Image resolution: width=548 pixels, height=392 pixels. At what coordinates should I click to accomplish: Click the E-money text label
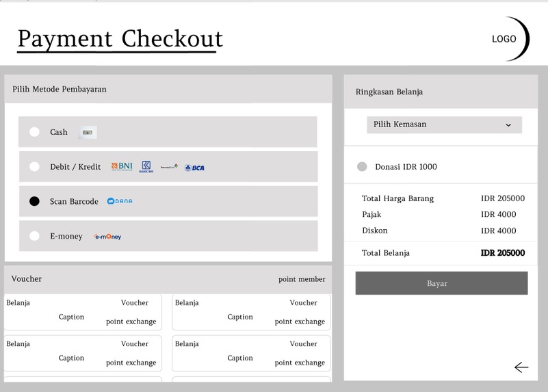[66, 236]
